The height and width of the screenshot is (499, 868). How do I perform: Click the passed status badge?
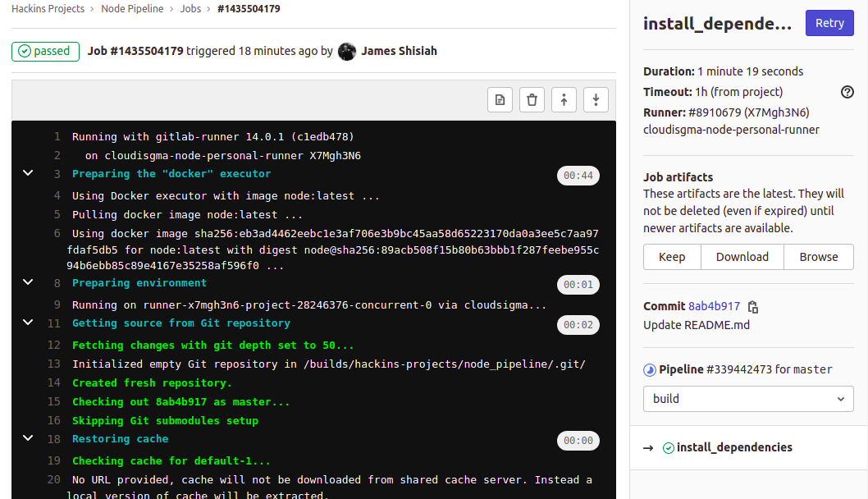(45, 52)
